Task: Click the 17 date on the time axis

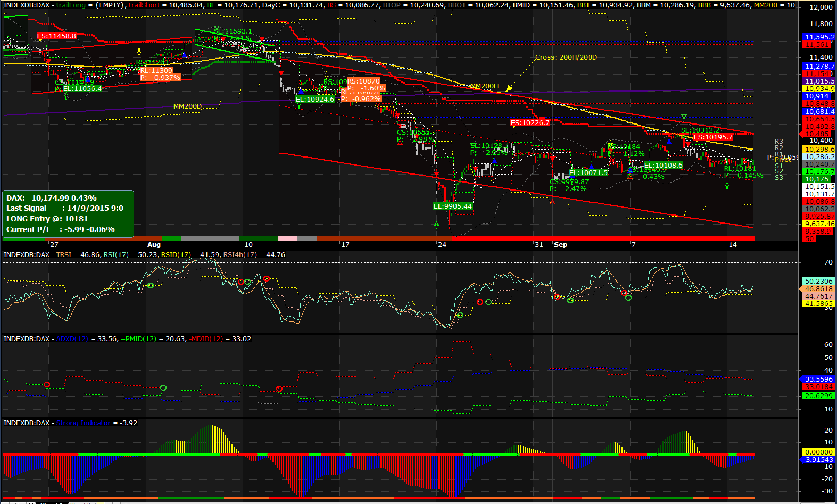Action: click(x=345, y=245)
